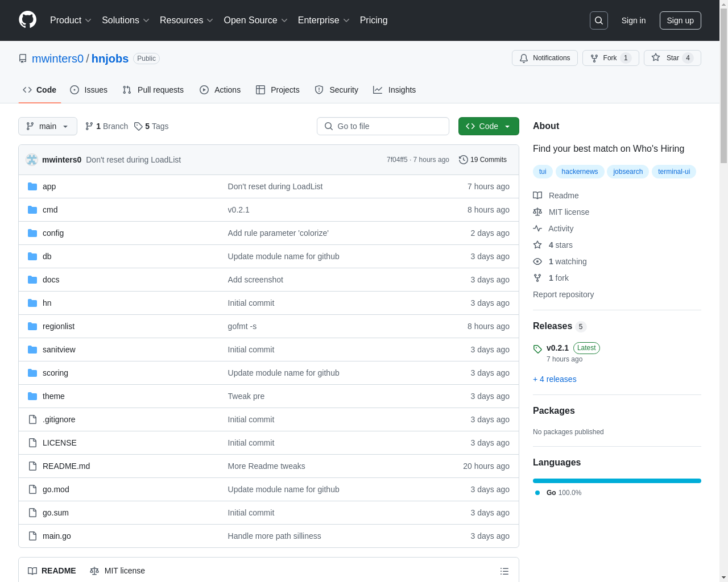Screen dimensions: 728x582
Task: Click the MIT license scale icon in About
Action: point(537,212)
